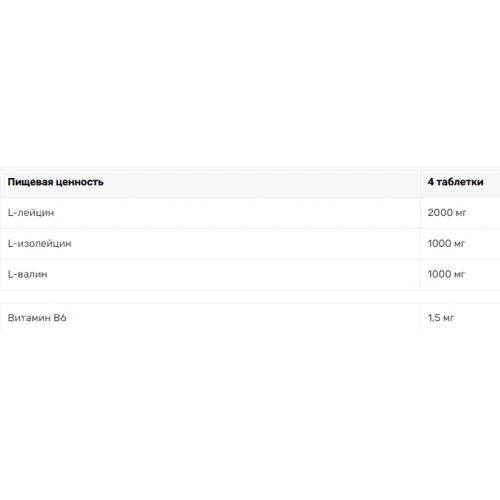500x500 pixels.
Task: Select the 'L-изолейцин' row label
Action: (x=40, y=244)
